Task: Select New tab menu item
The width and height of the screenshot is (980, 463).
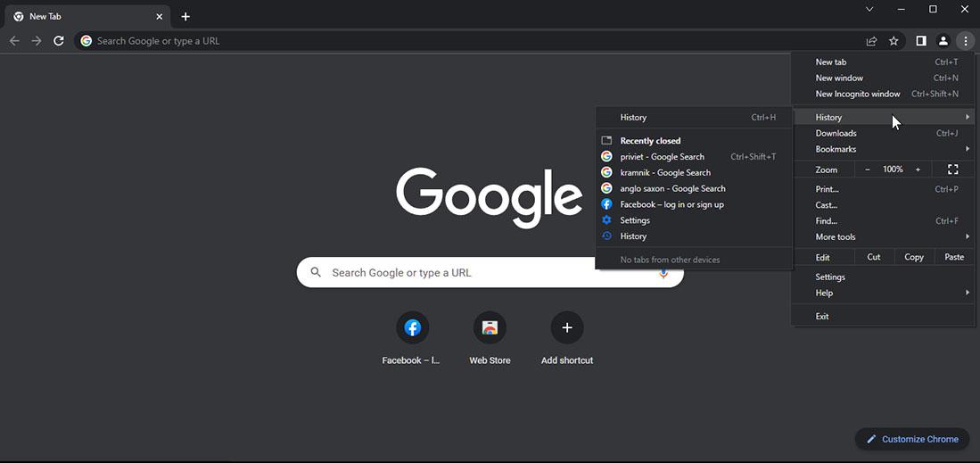Action: pyautogui.click(x=883, y=62)
